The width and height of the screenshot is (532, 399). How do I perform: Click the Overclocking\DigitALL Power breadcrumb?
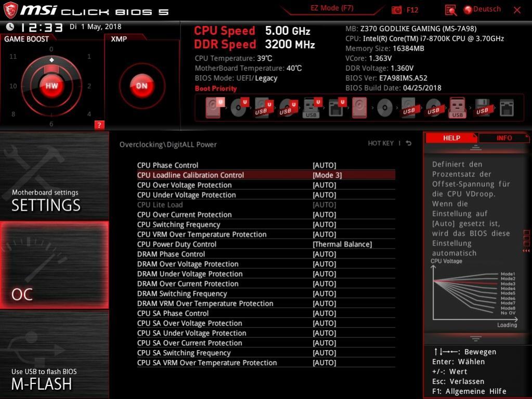pyautogui.click(x=168, y=145)
